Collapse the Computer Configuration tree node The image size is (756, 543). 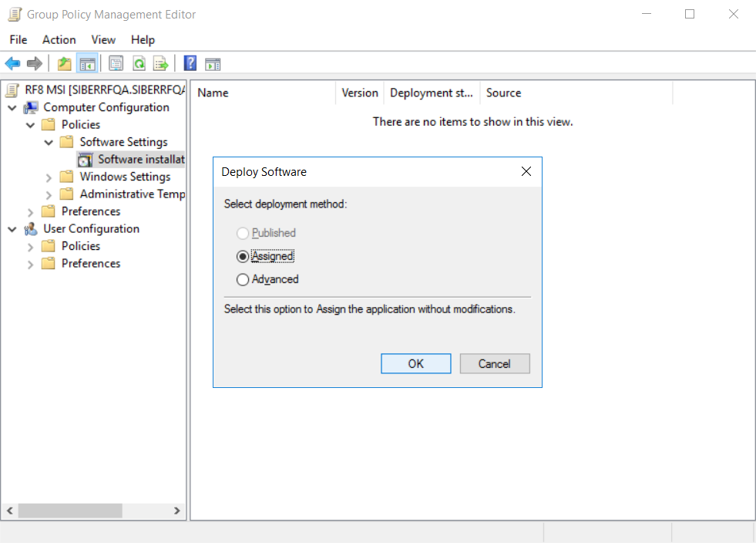point(12,107)
